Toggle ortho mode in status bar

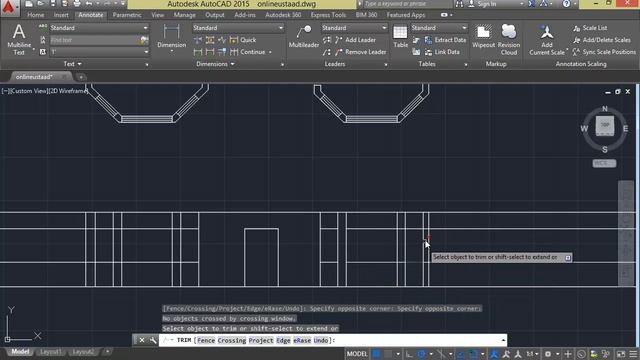tap(409, 354)
